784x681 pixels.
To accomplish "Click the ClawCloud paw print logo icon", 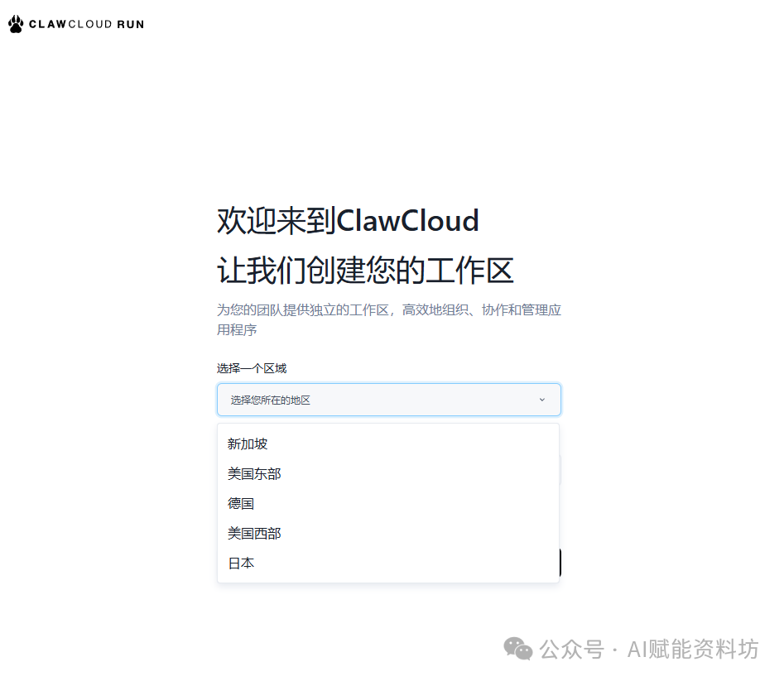I will (14, 23).
